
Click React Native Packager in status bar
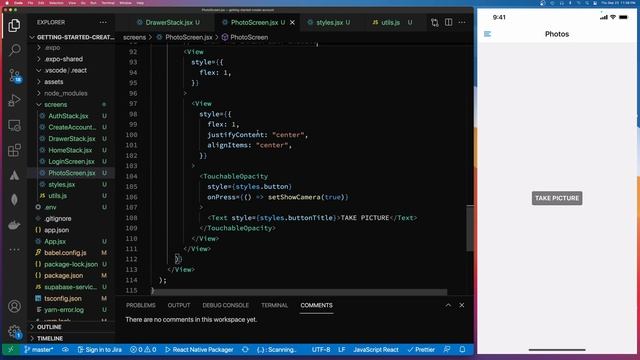199,350
